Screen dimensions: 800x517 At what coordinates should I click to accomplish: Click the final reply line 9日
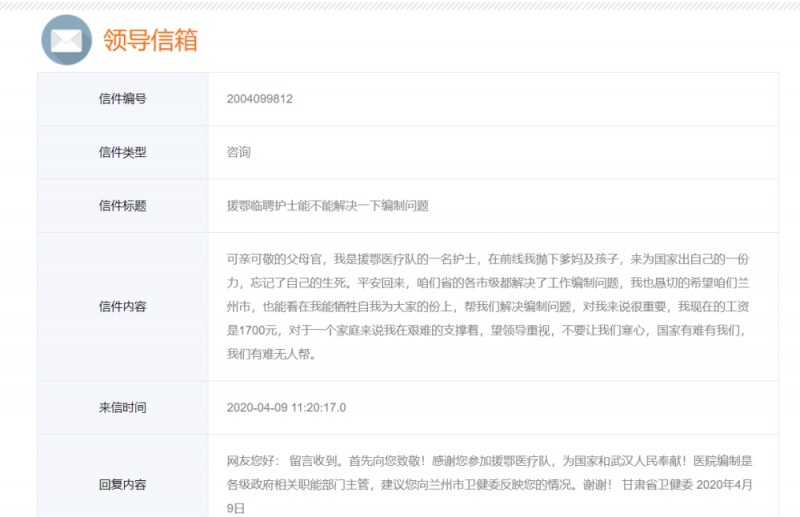pos(236,509)
